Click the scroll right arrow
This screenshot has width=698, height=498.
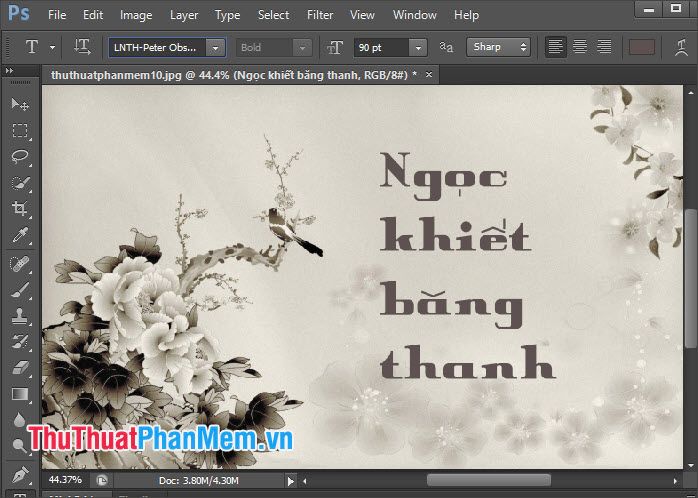[x=675, y=481]
